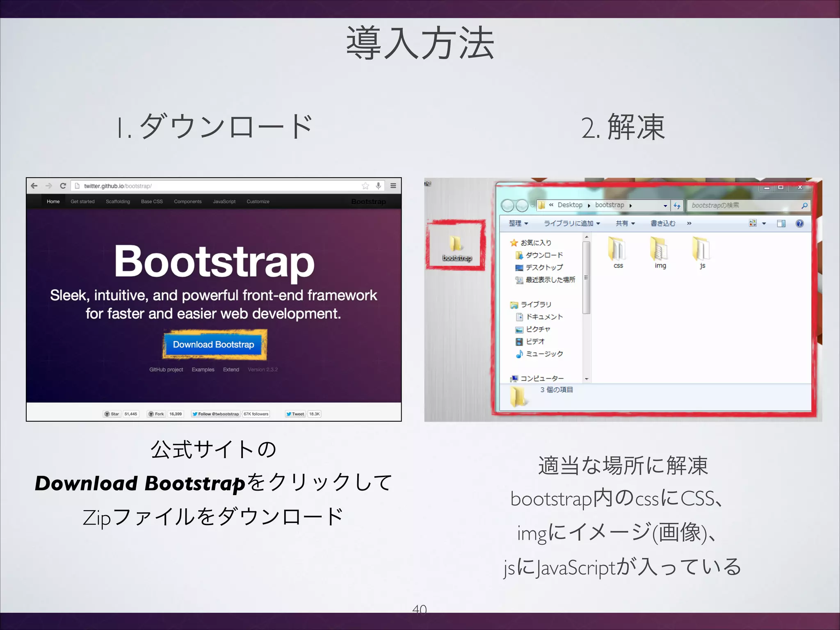Click the Tweet button

click(295, 414)
